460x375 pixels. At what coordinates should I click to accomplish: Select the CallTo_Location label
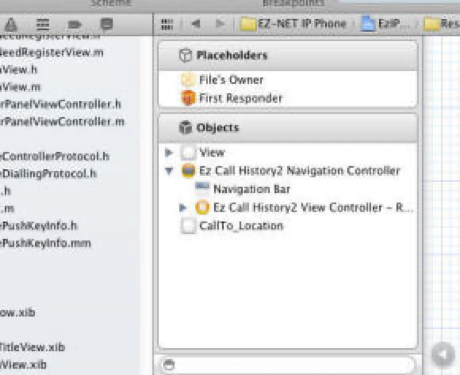[241, 226]
